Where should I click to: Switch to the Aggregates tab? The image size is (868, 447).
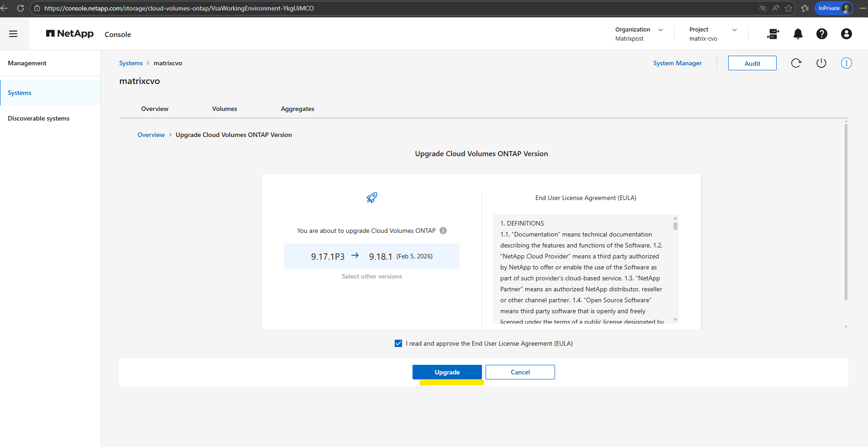tap(297, 109)
